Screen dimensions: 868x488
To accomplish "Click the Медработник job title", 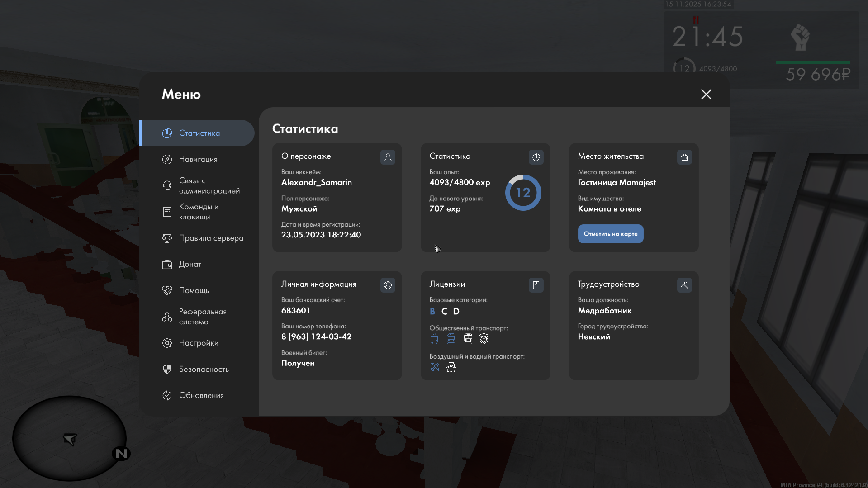I will tap(605, 310).
